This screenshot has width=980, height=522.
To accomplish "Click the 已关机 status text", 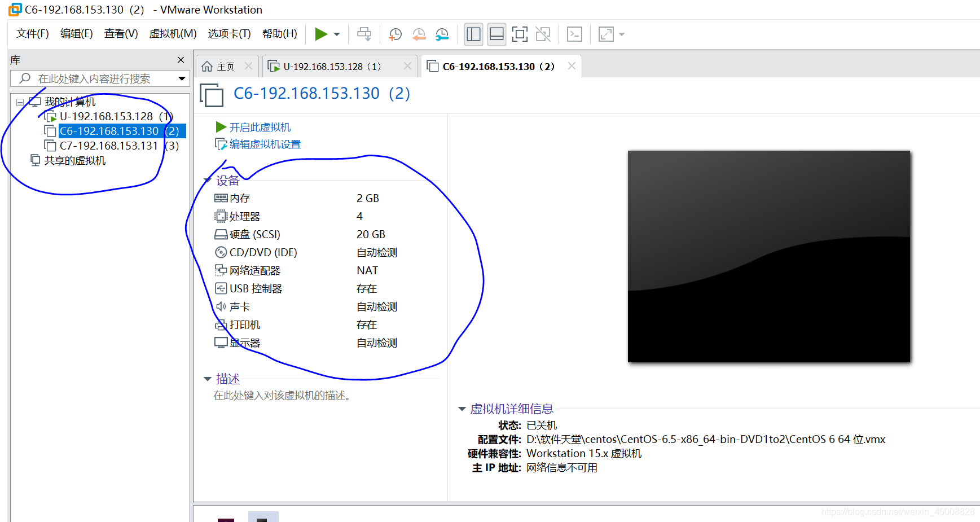I will coord(542,425).
